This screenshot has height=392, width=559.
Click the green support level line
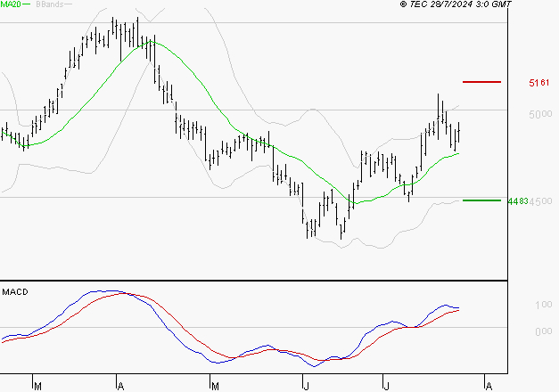481,200
